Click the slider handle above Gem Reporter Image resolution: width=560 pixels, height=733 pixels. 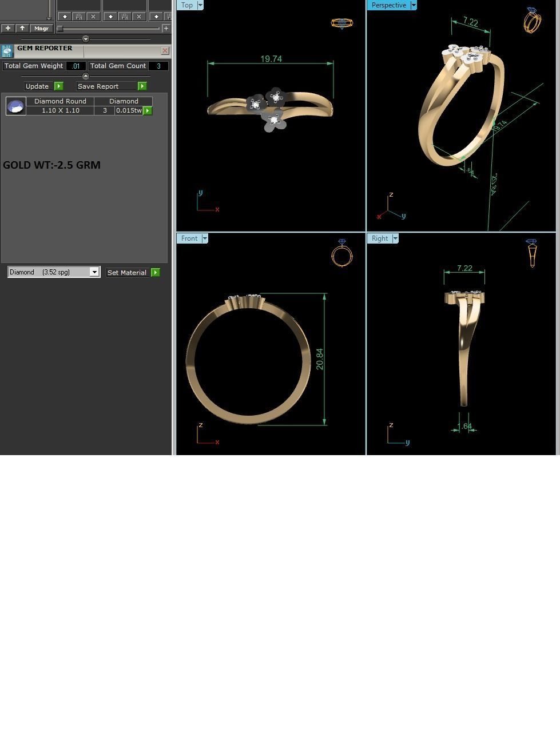tap(59, 28)
